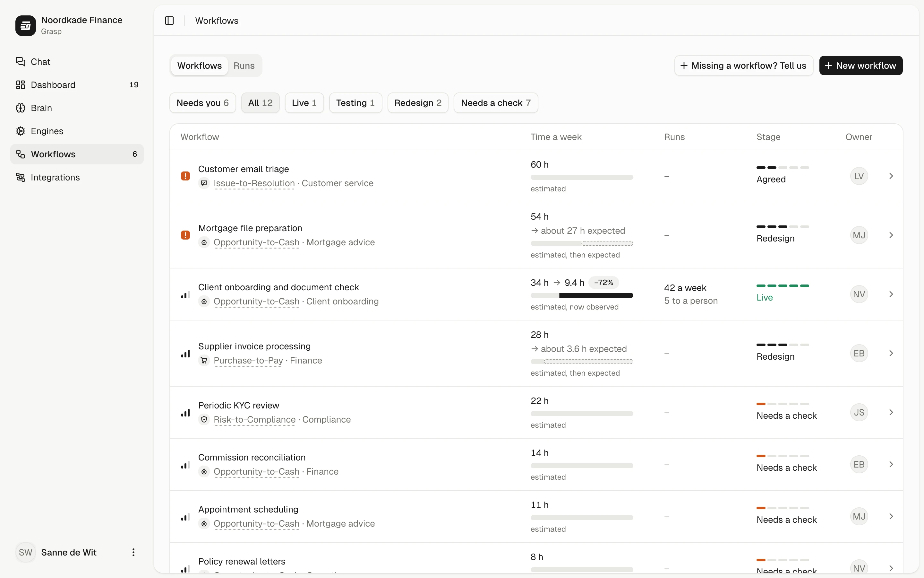Click the priority bars icon on Supplier invoice processing
Image resolution: width=924 pixels, height=578 pixels.
pos(185,353)
